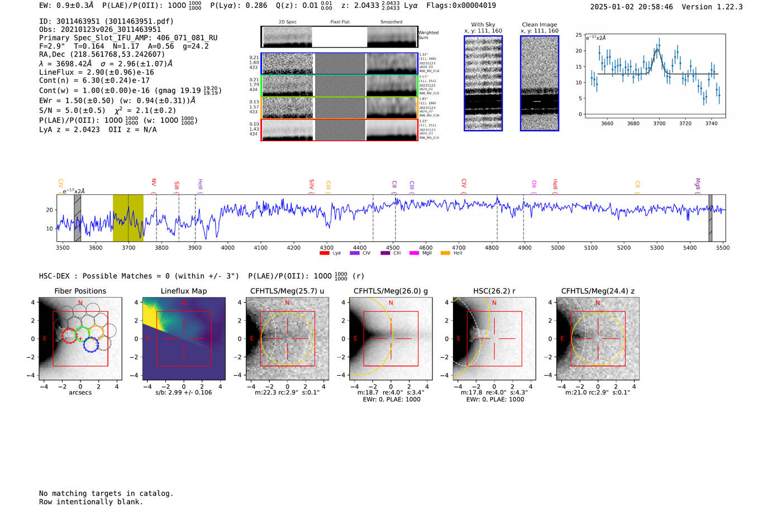Click the 's/b: 2.99 +/- 0.106' caption

click(x=184, y=392)
